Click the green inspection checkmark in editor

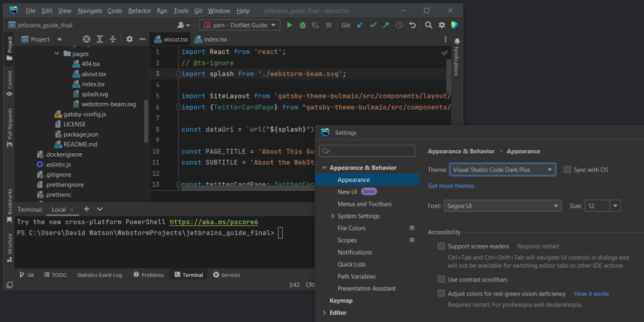click(x=444, y=53)
